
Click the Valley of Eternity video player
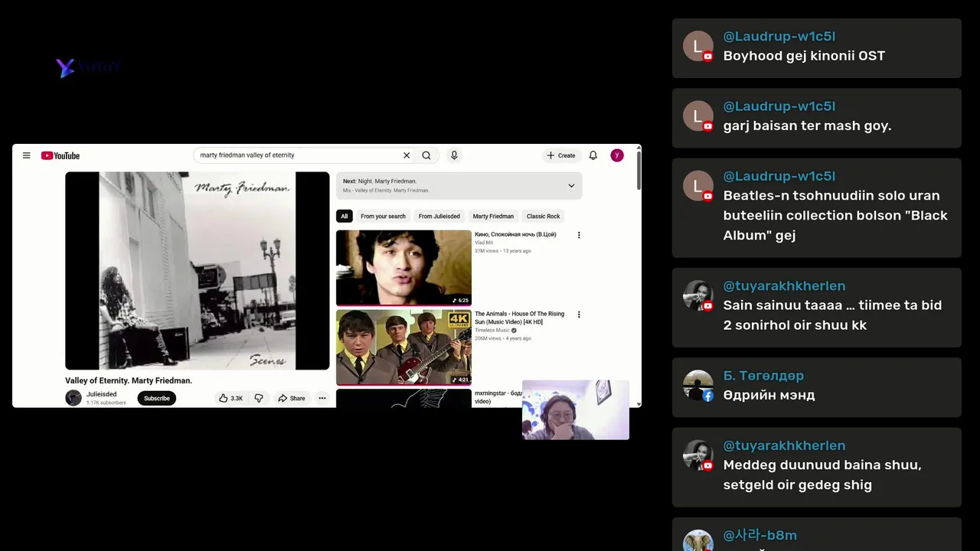[198, 271]
